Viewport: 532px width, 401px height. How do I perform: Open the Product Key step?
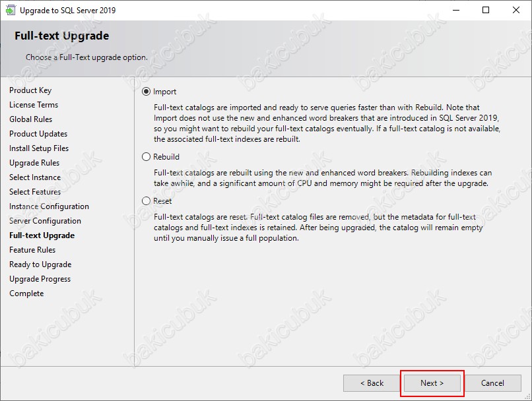click(x=30, y=90)
